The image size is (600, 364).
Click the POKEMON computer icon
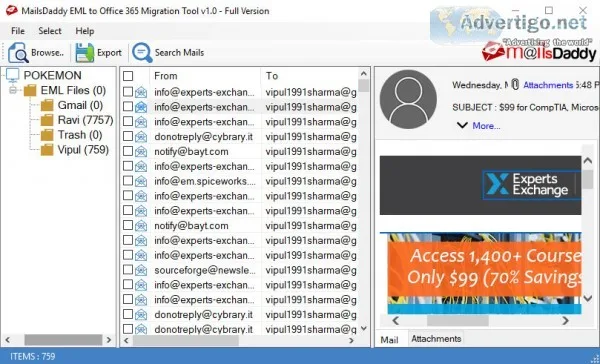12,75
